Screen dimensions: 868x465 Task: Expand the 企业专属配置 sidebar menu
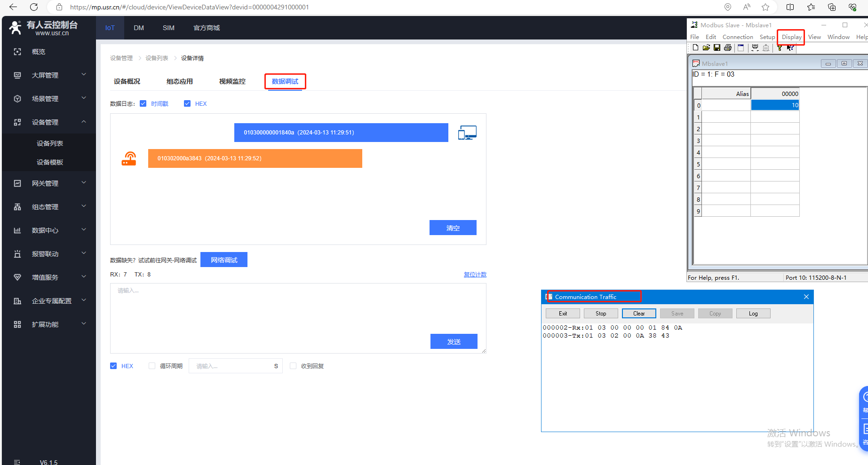[49, 301]
